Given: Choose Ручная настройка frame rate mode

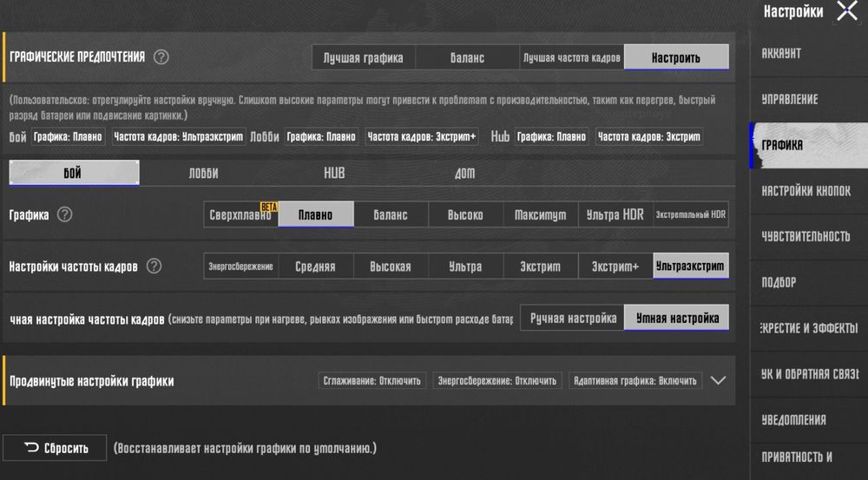Looking at the screenshot, I should click(573, 318).
